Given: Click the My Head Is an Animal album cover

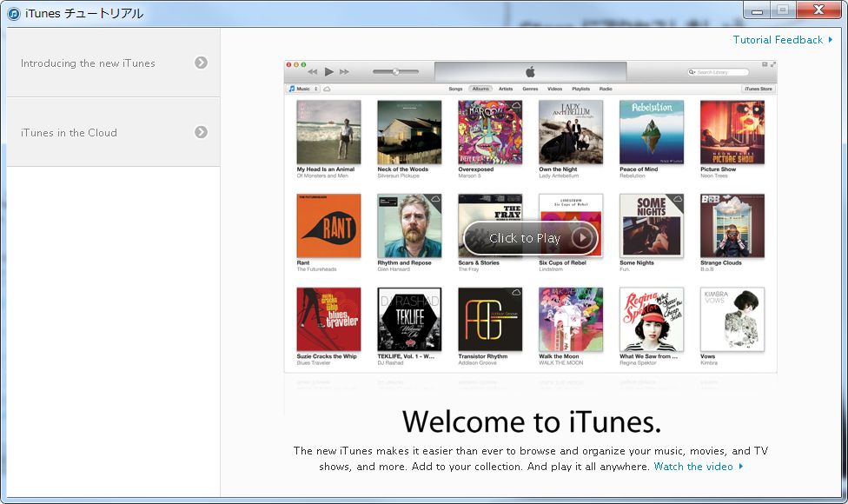Looking at the screenshot, I should [328, 131].
